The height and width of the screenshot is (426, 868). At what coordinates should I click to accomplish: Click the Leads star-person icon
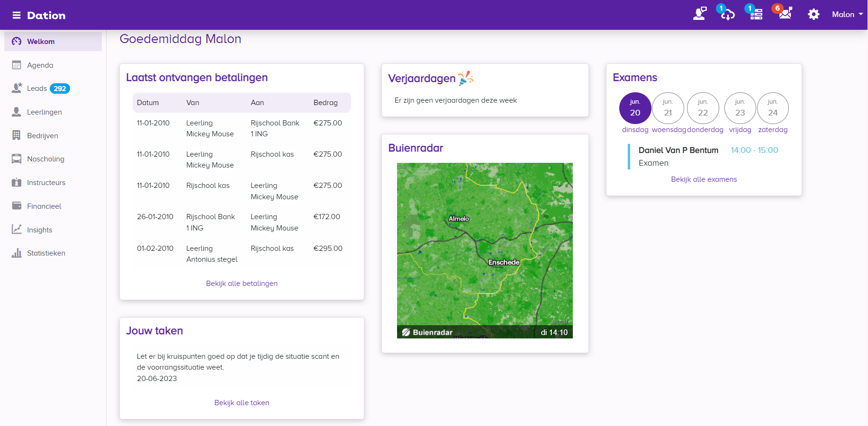click(17, 88)
